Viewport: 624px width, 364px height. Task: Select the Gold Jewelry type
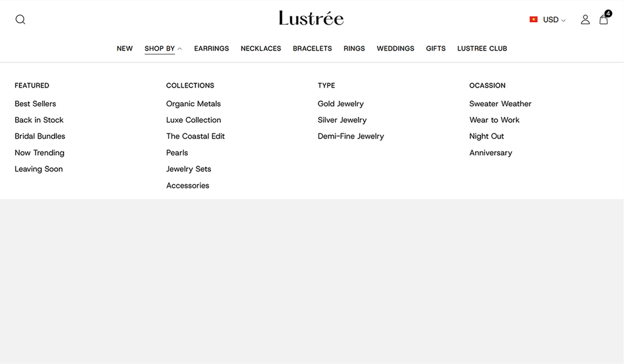341,103
